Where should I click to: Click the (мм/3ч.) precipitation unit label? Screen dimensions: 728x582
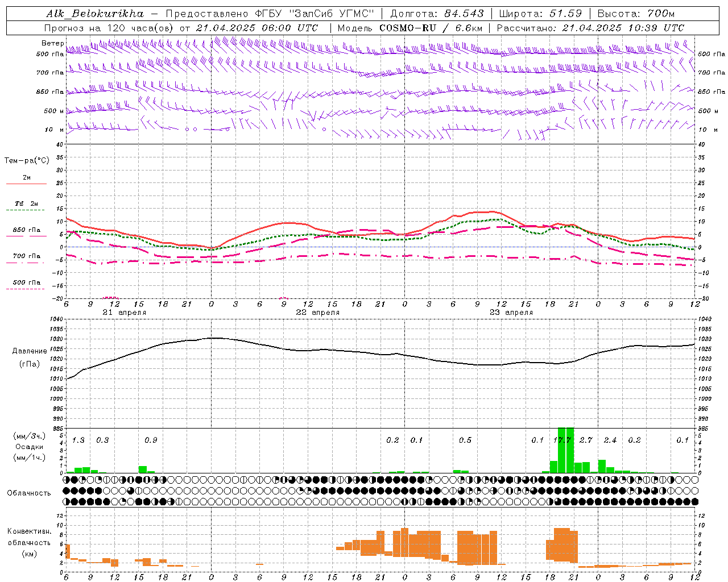coord(29,436)
